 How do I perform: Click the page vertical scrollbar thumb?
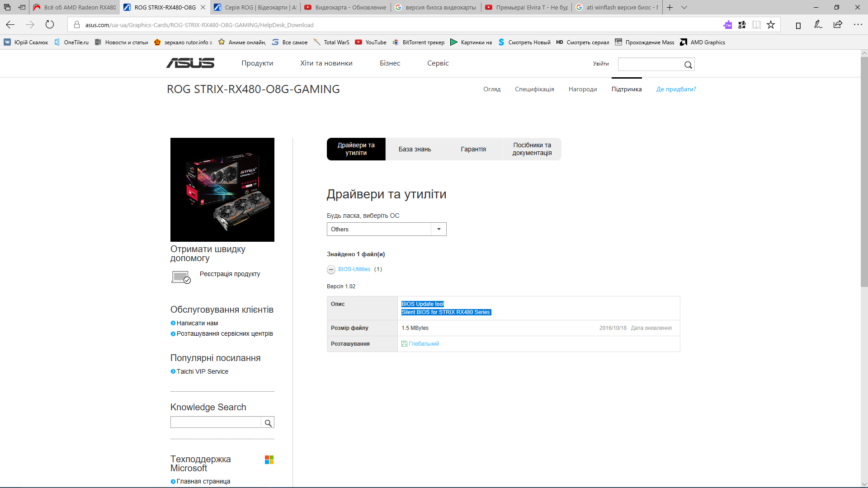pyautogui.click(x=864, y=172)
